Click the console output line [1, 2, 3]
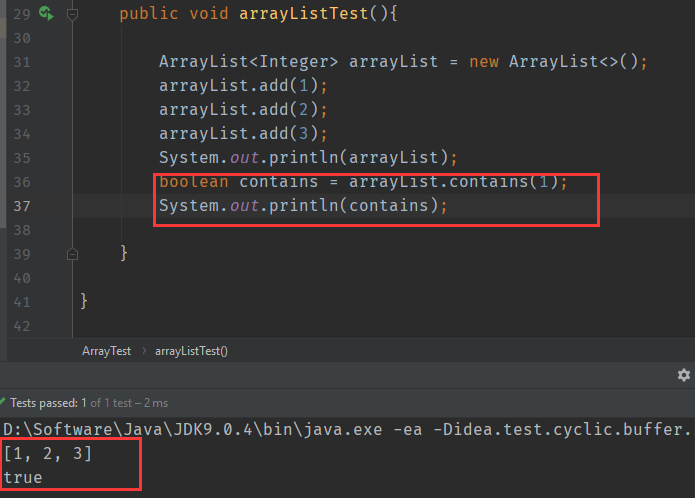This screenshot has width=695, height=498. [47, 453]
